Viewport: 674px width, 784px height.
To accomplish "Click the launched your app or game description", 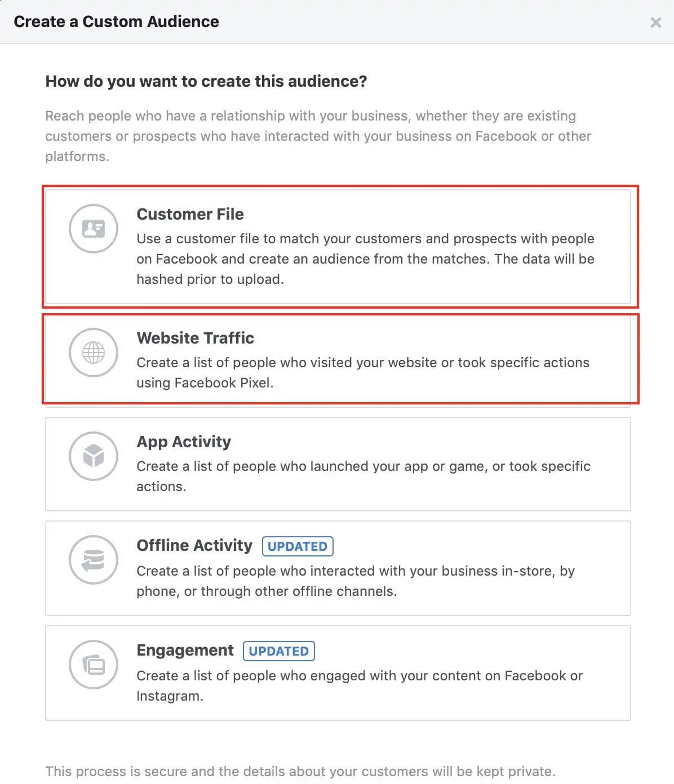I will click(x=363, y=476).
